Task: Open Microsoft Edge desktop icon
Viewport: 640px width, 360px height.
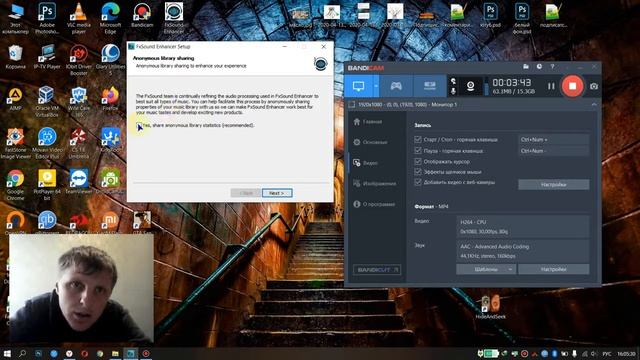Action: tap(110, 18)
